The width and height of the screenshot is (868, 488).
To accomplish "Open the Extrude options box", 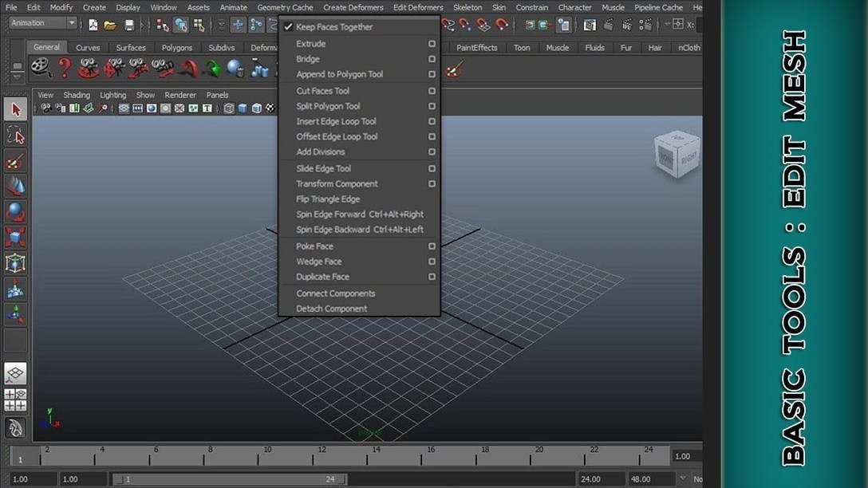I will [x=432, y=43].
